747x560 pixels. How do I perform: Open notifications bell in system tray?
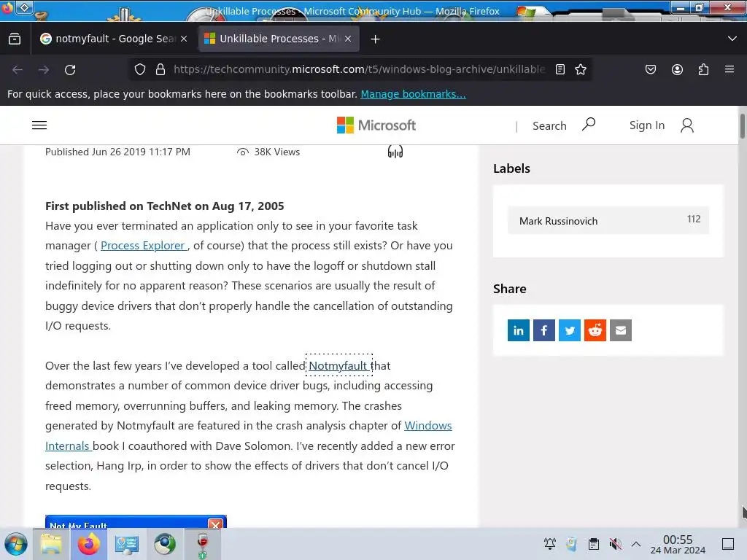[550, 543]
